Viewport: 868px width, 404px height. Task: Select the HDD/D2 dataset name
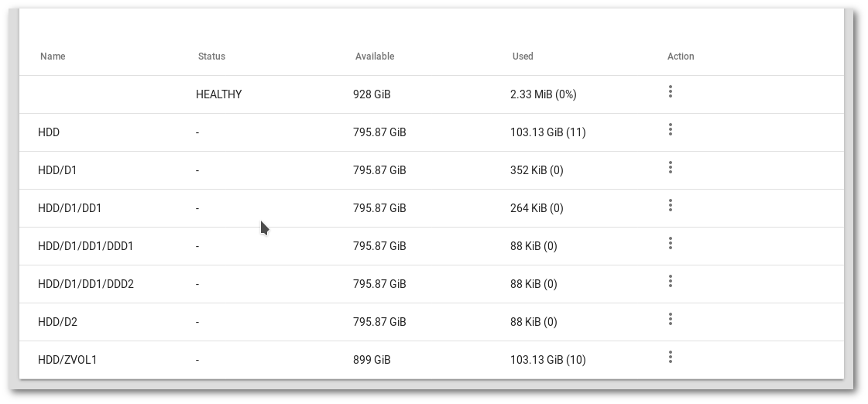tap(57, 322)
